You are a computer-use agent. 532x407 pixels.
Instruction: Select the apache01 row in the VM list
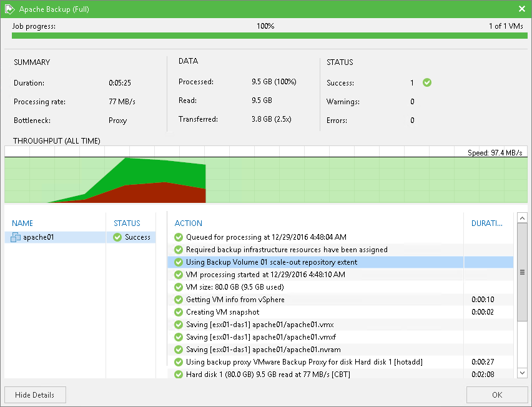[80, 237]
